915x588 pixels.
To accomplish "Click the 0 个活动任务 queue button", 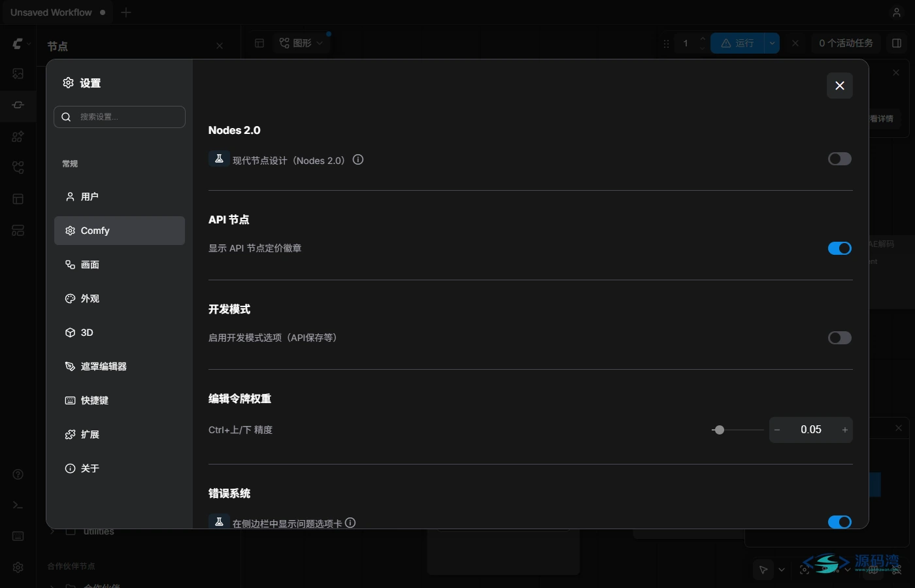I will pyautogui.click(x=846, y=43).
